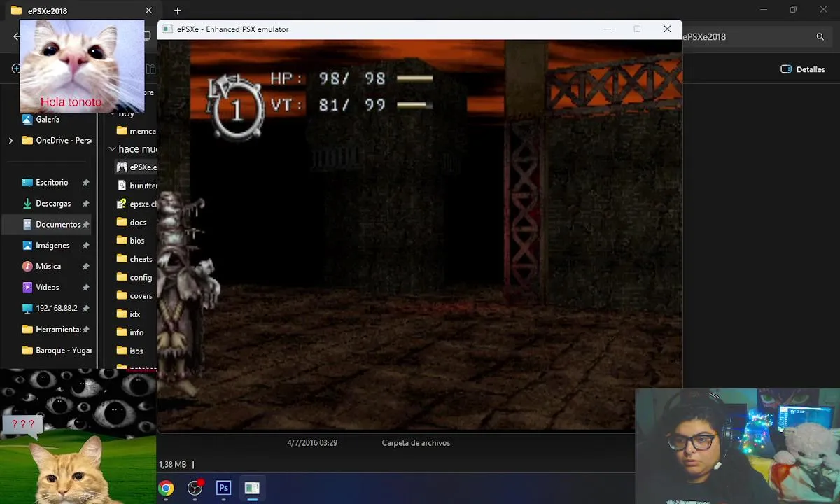Open the OneDrive - Personal folder
Screen dimensions: 840x504
coord(57,140)
